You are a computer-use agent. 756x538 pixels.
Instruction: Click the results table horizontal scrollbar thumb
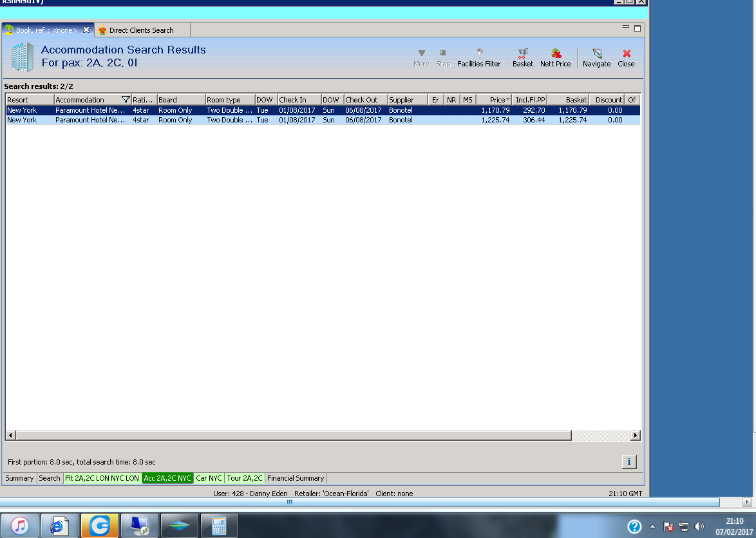[x=294, y=435]
